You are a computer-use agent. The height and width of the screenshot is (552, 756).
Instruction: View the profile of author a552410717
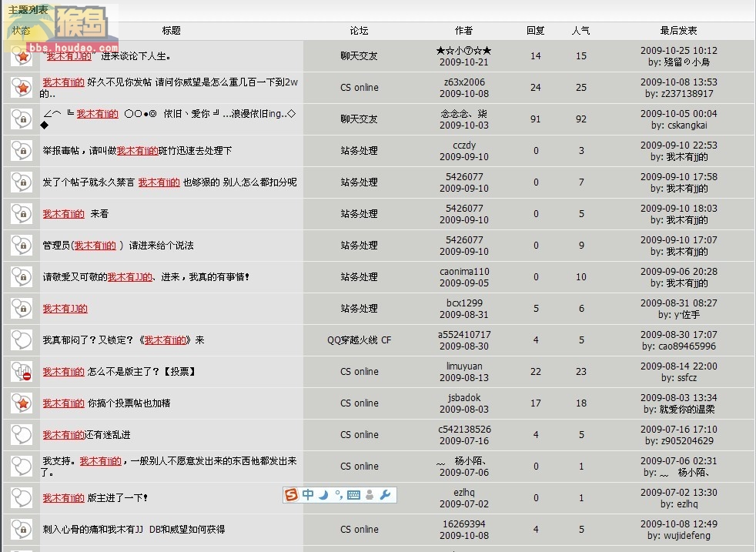tap(464, 335)
